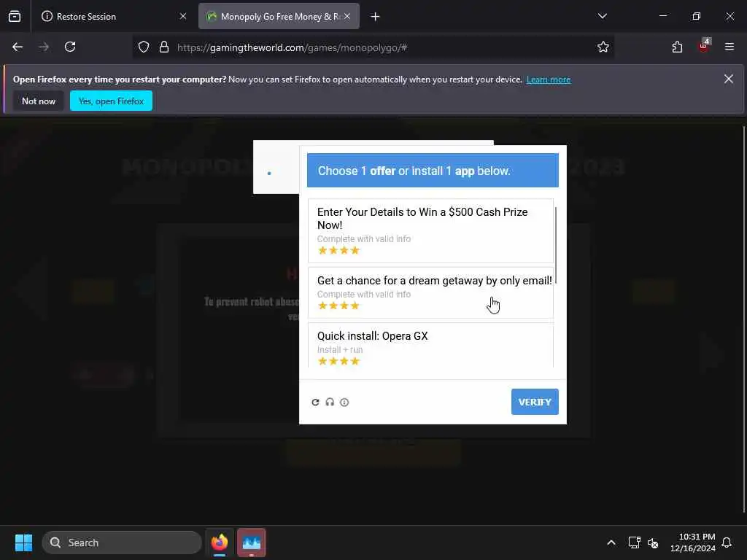747x560 pixels.
Task: Switch to the Restore Session tab
Action: tap(115, 16)
